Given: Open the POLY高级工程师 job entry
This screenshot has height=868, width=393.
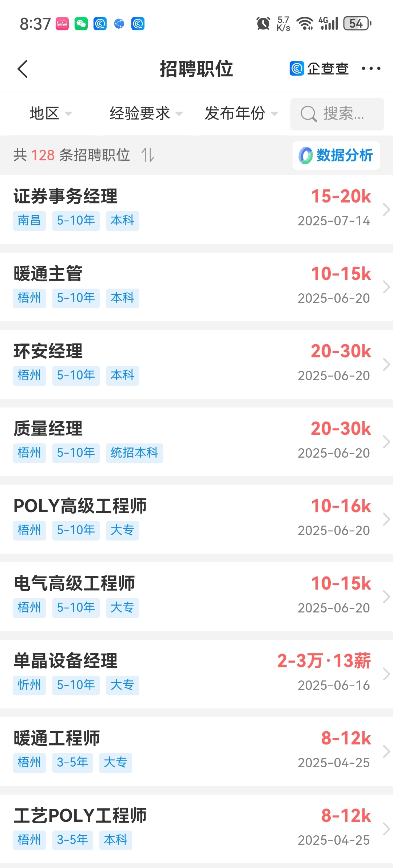Looking at the screenshot, I should [196, 519].
